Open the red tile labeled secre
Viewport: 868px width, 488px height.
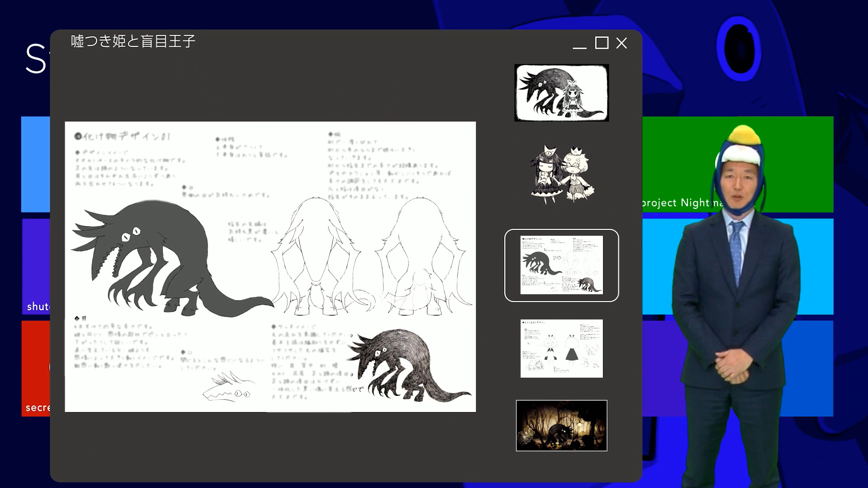(x=35, y=368)
